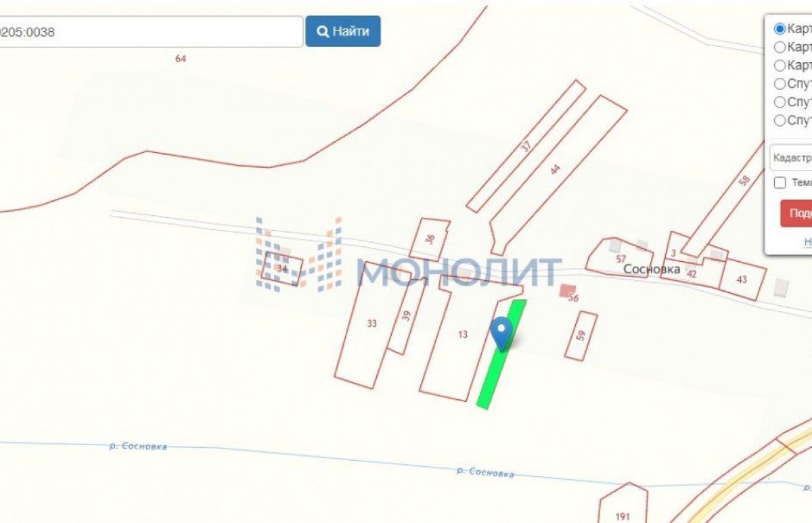The width and height of the screenshot is (812, 523).
Task: Click the pink building square near 56
Action: [567, 291]
